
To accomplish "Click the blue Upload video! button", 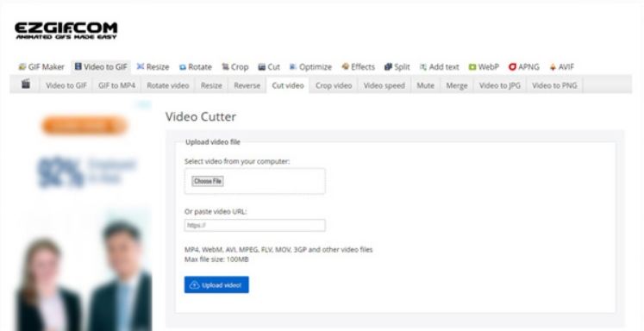I will 216,284.
